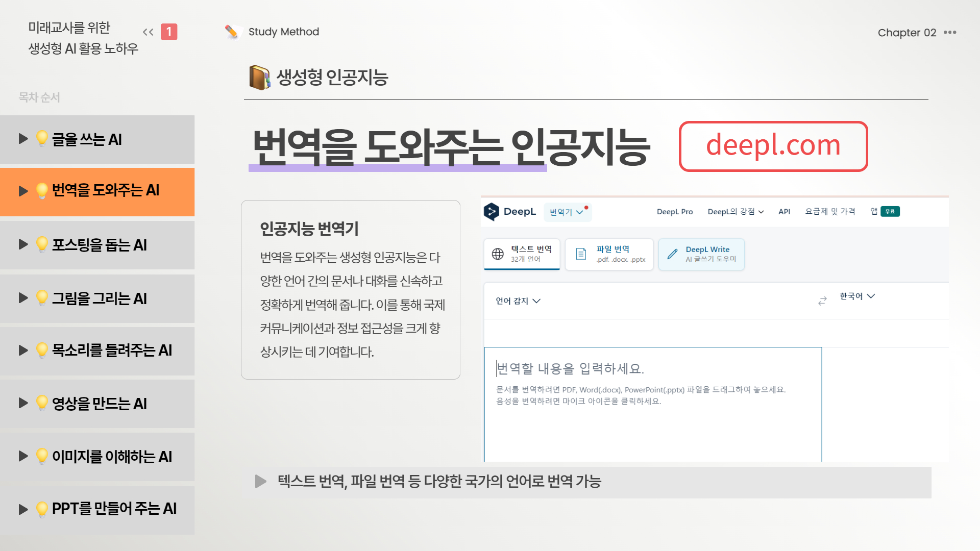Click the lightbulb icon of 번역을 도와주는 AI
The image size is (980, 551).
coord(42,191)
